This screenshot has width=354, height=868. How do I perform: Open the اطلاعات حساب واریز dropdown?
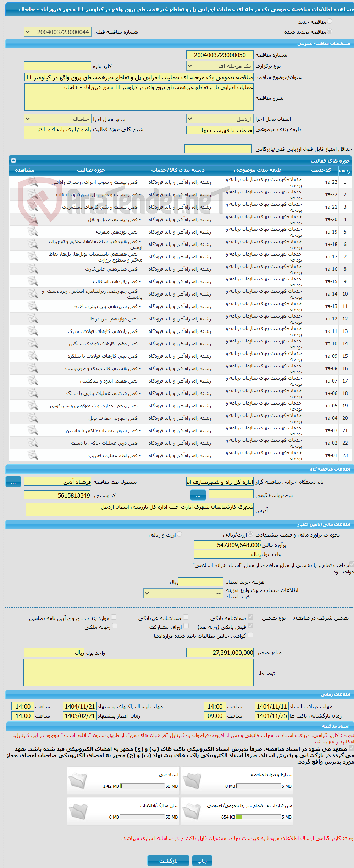point(183,593)
